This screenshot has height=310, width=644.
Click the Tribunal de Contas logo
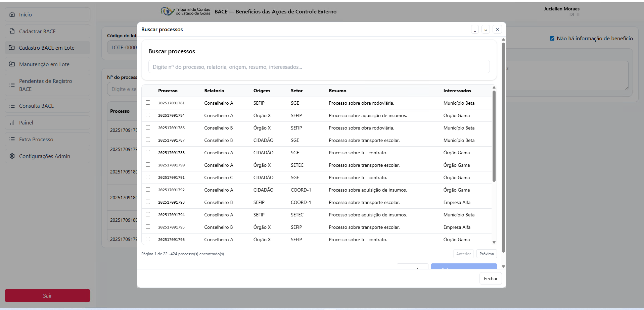(185, 11)
